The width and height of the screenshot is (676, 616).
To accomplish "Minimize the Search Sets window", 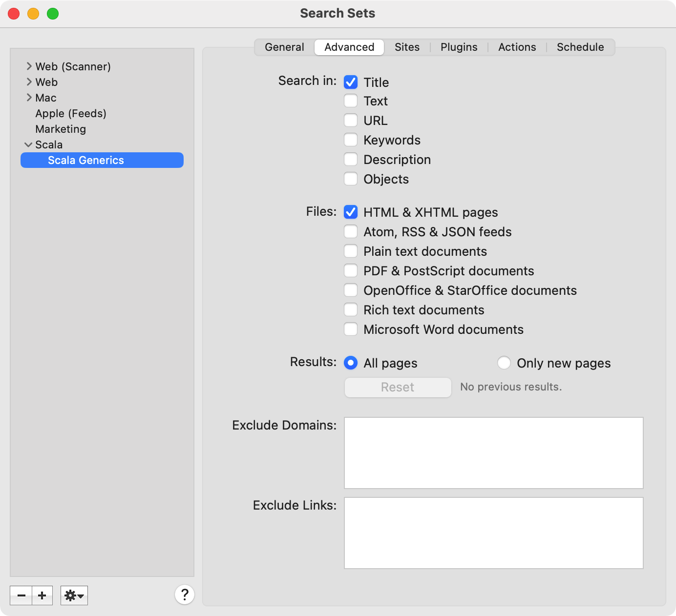I will (33, 14).
